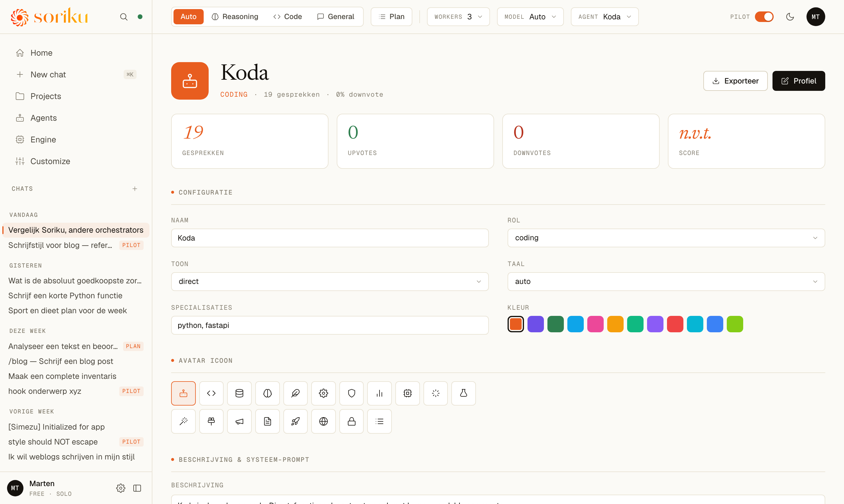Open the Taal dropdown set to auto
Image resolution: width=844 pixels, height=504 pixels.
click(666, 282)
